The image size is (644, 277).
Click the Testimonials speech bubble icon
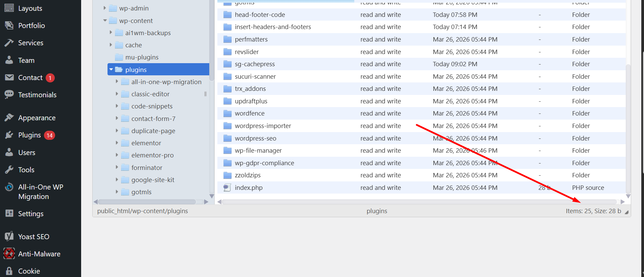point(9,95)
